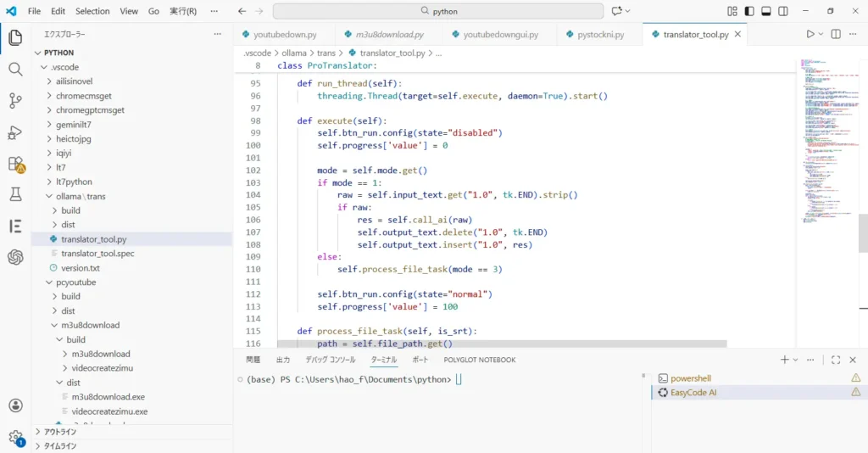The height and width of the screenshot is (453, 868).
Task: Switch to 出力 panel tab
Action: pos(283,360)
